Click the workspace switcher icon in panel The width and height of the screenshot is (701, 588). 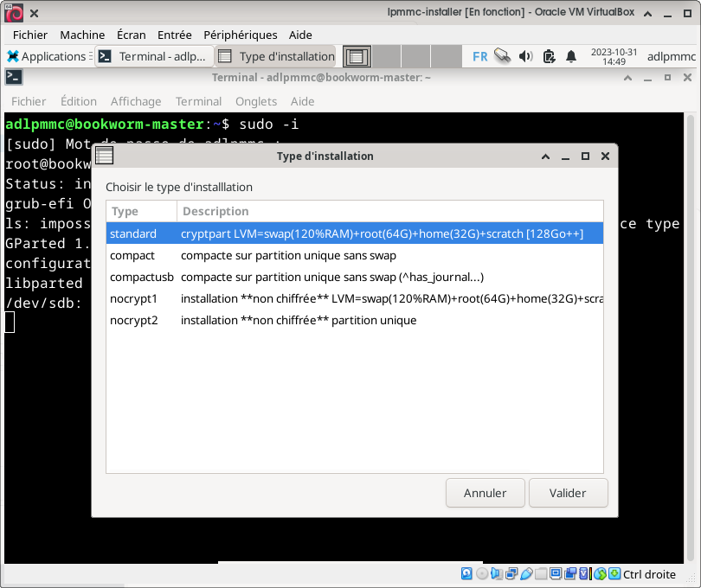(357, 56)
